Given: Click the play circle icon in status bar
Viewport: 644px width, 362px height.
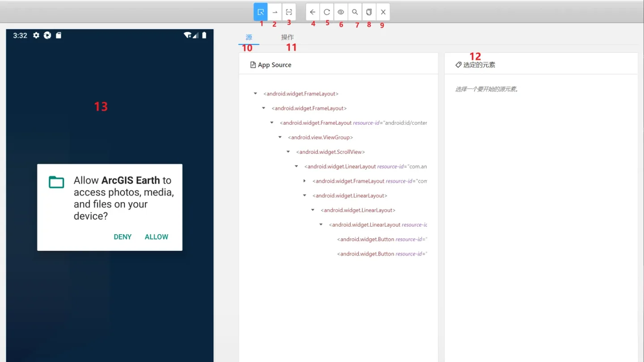Looking at the screenshot, I should 47,35.
